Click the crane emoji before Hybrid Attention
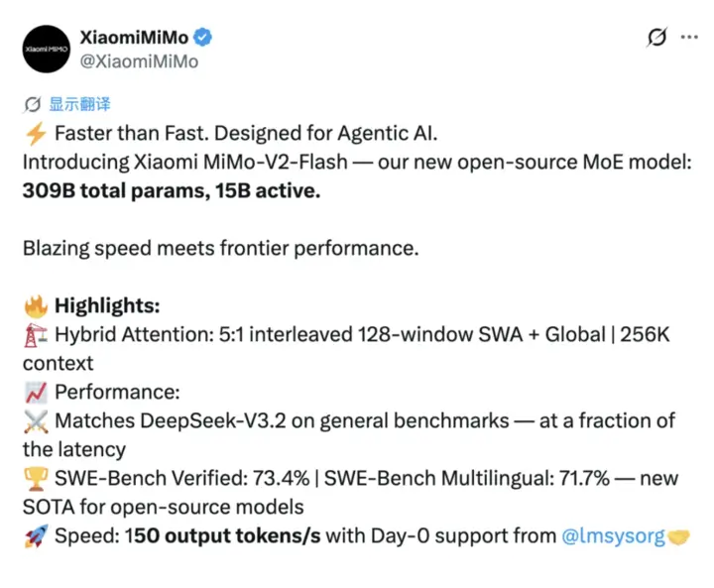714x588 pixels. [x=35, y=335]
